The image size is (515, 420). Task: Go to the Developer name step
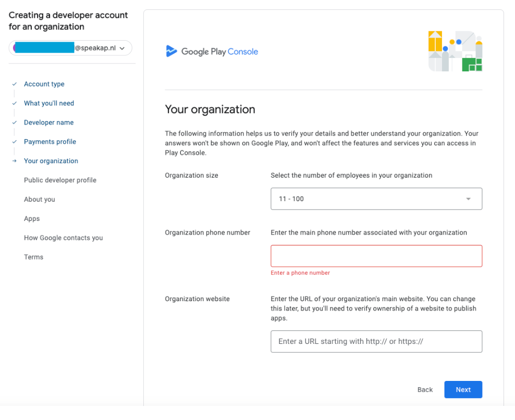[x=48, y=122]
